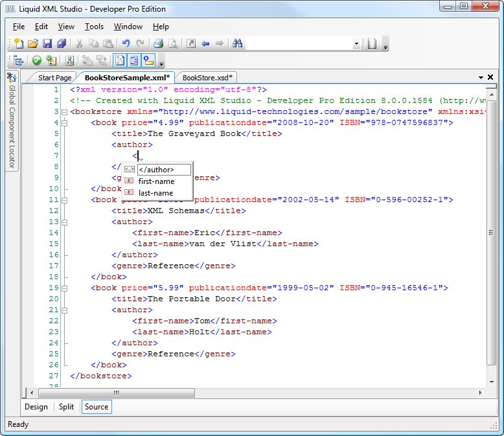Viewport: 504px width, 436px height.
Task: Click the text 'The Graveyard Book'
Action: click(x=194, y=133)
